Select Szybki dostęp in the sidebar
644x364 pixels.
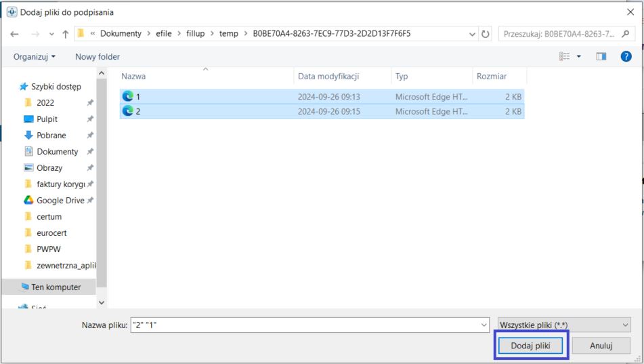point(56,86)
